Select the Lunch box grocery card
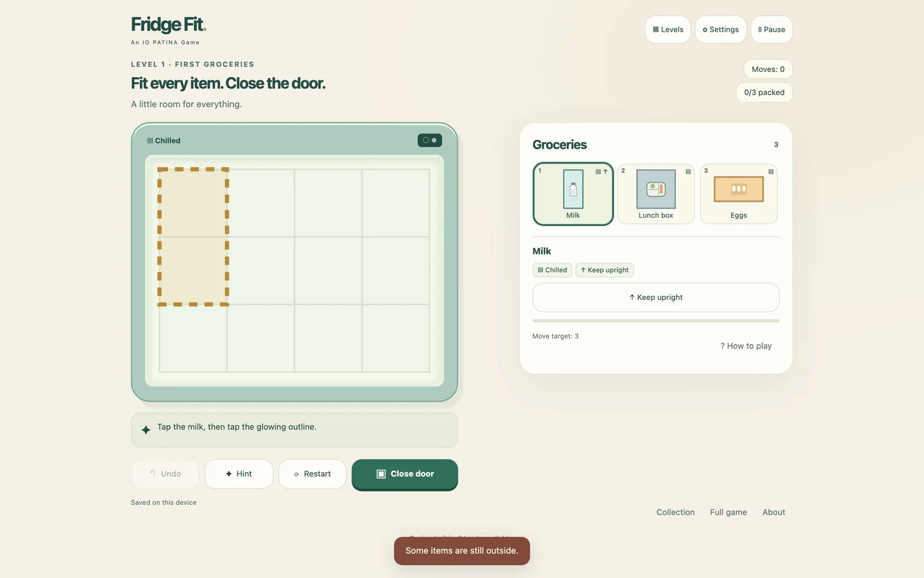The image size is (924, 578). [x=656, y=194]
